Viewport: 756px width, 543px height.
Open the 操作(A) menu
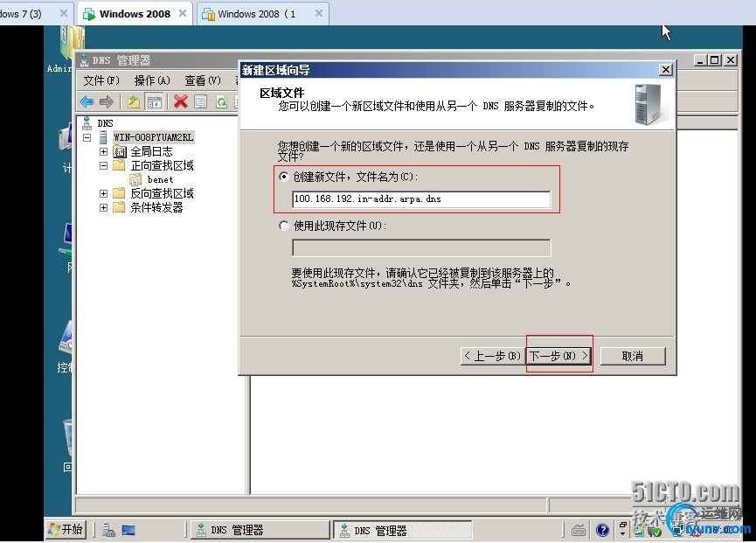152,80
